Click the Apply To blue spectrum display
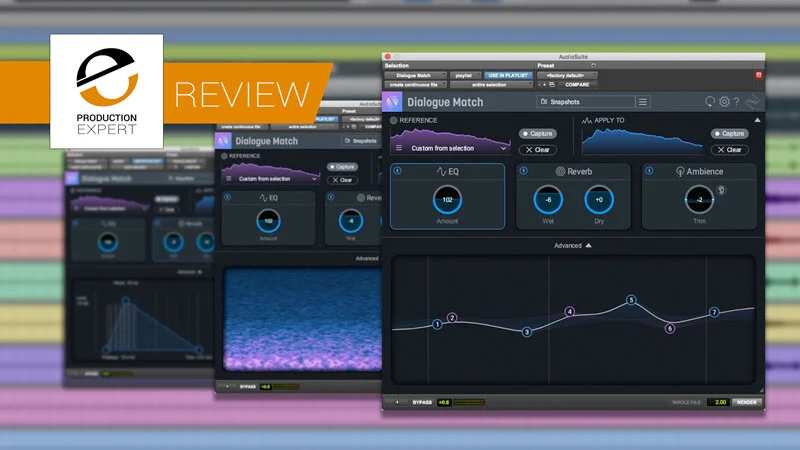800x450 pixels. click(642, 141)
